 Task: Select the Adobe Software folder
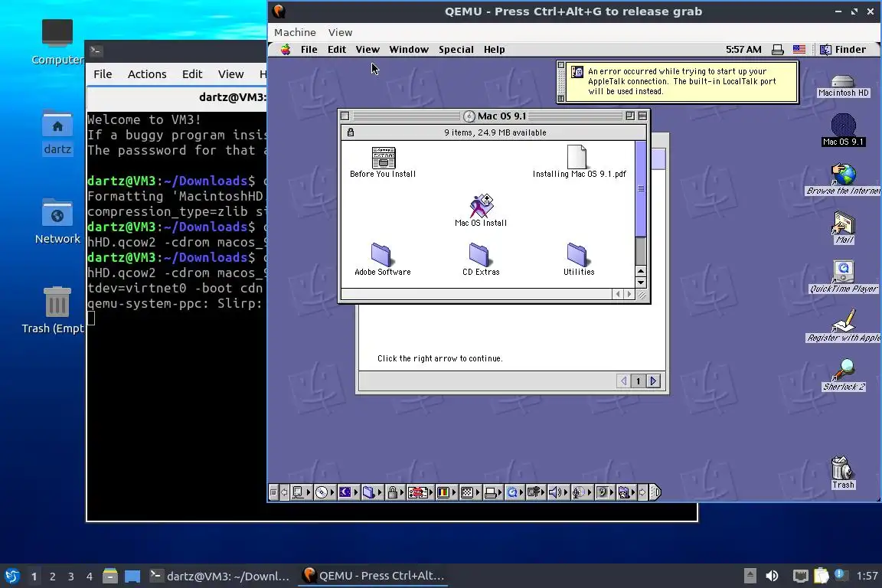(x=383, y=260)
